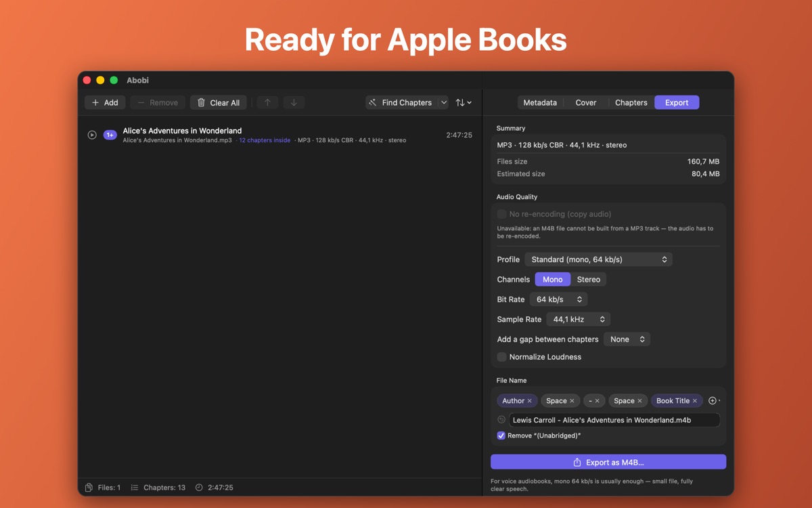The height and width of the screenshot is (508, 812).
Task: Switch to the Chapters tab
Action: point(631,102)
